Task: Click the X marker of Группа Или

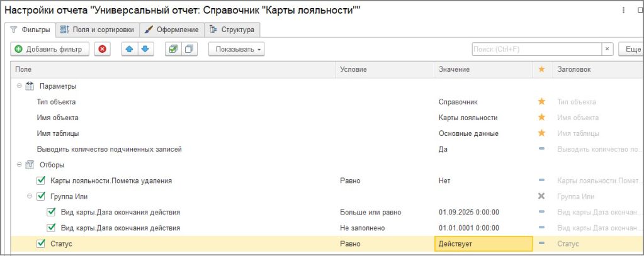Action: click(541, 196)
